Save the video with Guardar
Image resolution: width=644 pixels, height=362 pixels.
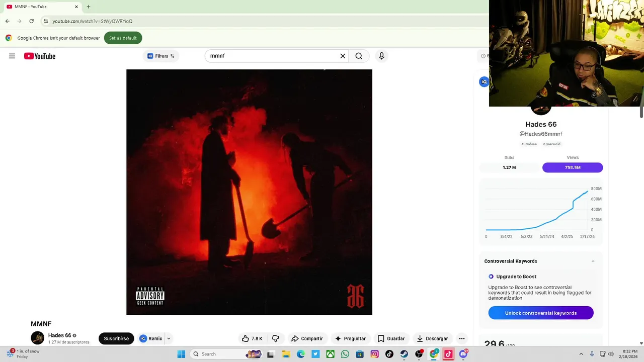391,338
